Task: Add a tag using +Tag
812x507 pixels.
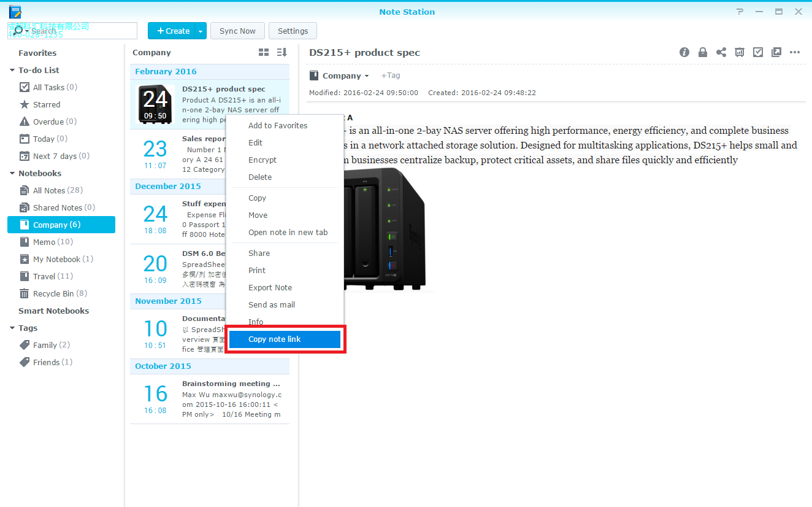Action: (x=391, y=75)
